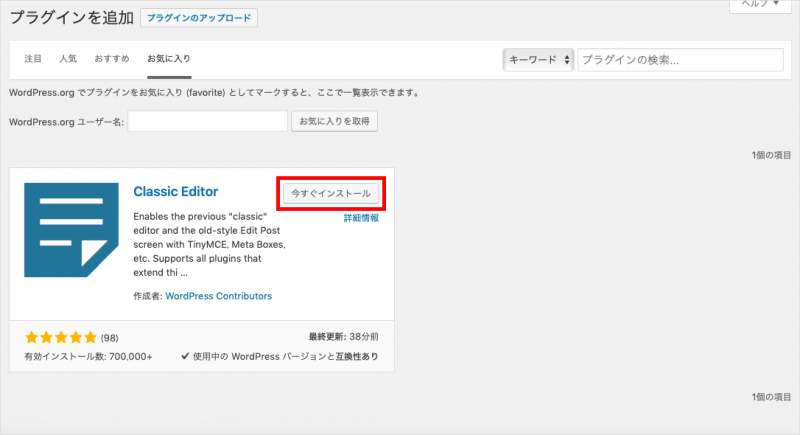Click the compatibility checkmark icon

pyautogui.click(x=185, y=356)
